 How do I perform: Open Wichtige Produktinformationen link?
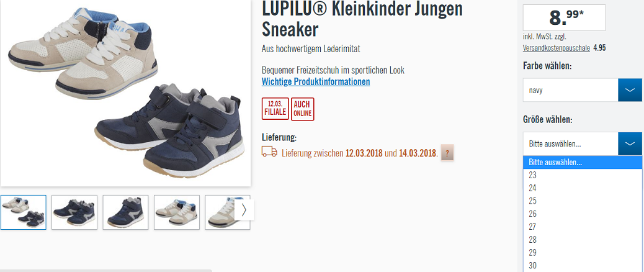click(316, 81)
